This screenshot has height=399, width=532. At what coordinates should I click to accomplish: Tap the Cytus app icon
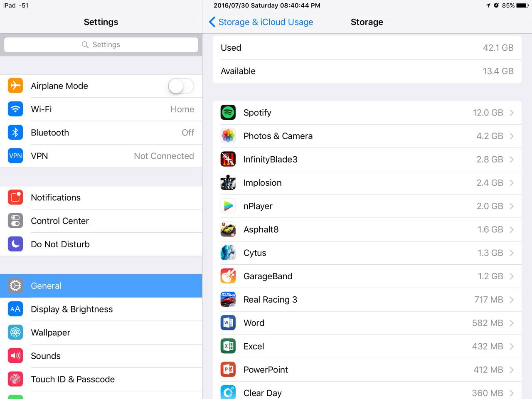click(x=228, y=253)
